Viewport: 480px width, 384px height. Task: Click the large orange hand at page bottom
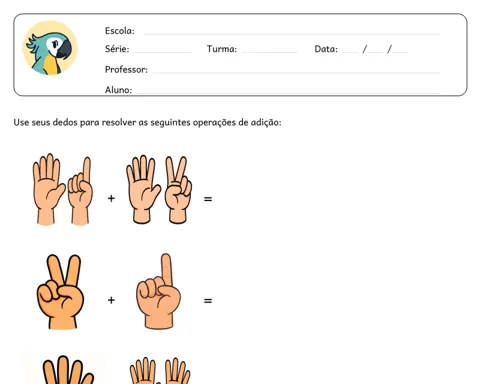(x=68, y=370)
